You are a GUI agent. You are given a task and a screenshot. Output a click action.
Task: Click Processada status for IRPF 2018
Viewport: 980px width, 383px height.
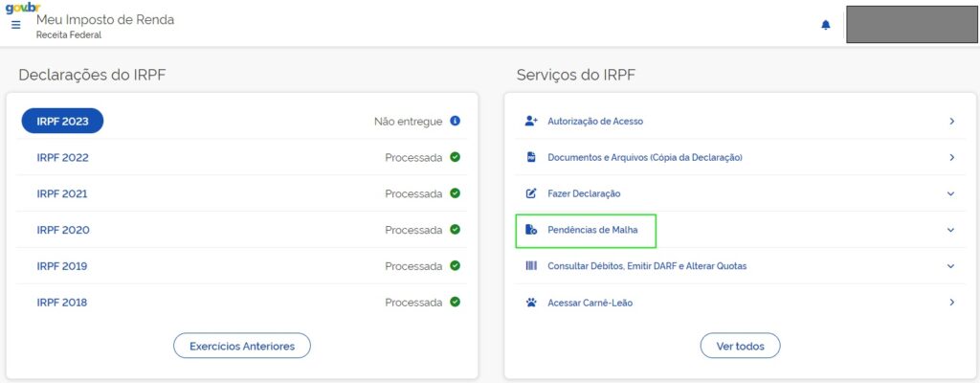pyautogui.click(x=413, y=303)
